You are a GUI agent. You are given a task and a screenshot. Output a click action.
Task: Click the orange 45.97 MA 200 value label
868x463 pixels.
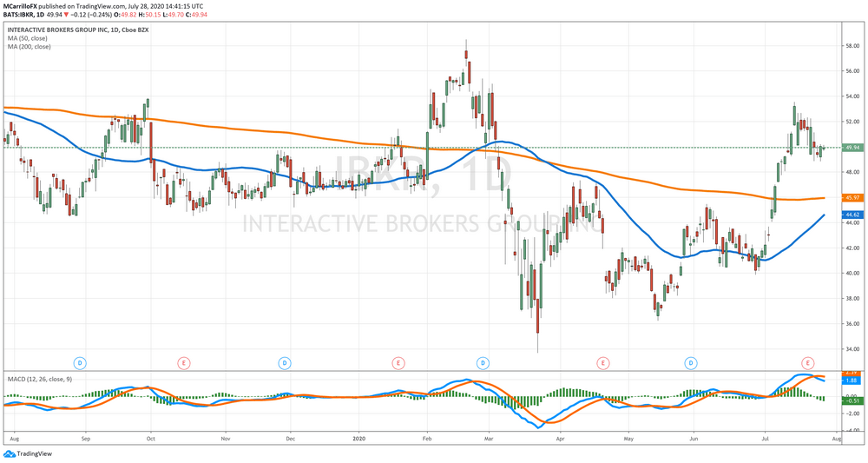click(852, 197)
